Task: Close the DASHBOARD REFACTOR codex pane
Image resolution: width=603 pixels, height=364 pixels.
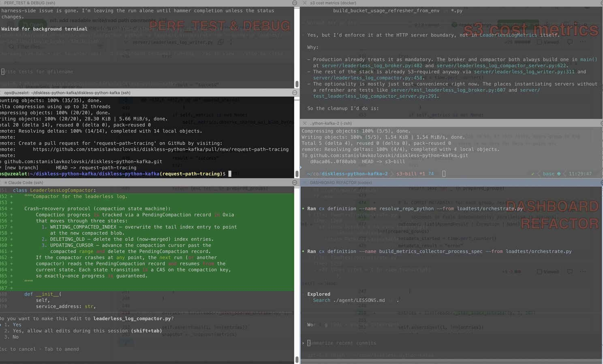Action: coord(305,182)
